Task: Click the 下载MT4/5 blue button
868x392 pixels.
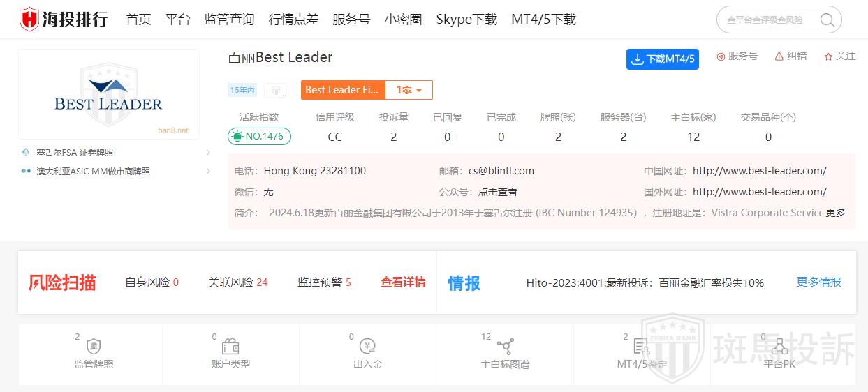Action: [x=662, y=59]
